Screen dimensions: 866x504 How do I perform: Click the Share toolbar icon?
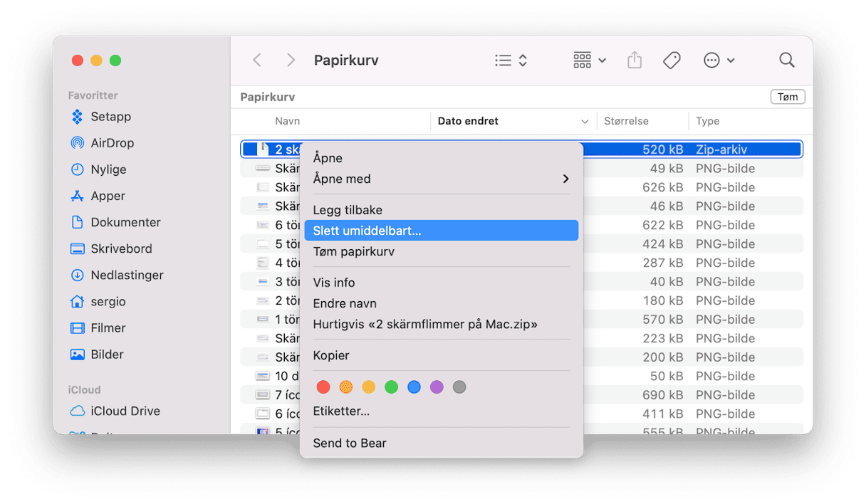pos(634,61)
